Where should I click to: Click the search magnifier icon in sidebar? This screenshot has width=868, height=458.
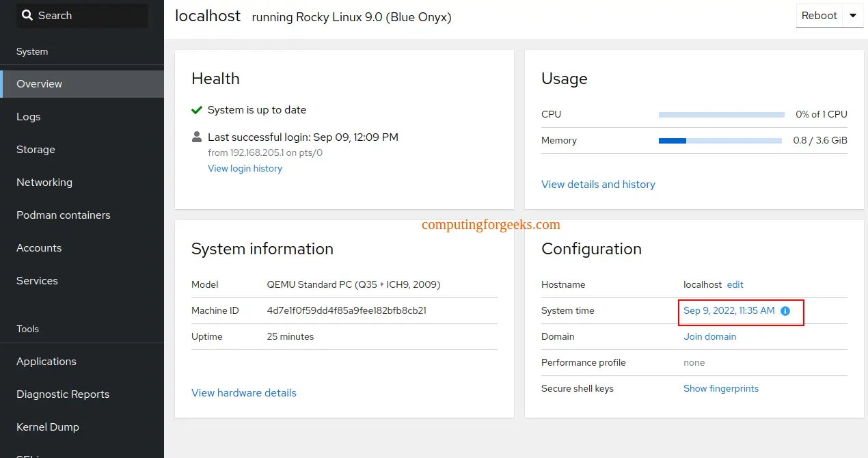tap(28, 15)
